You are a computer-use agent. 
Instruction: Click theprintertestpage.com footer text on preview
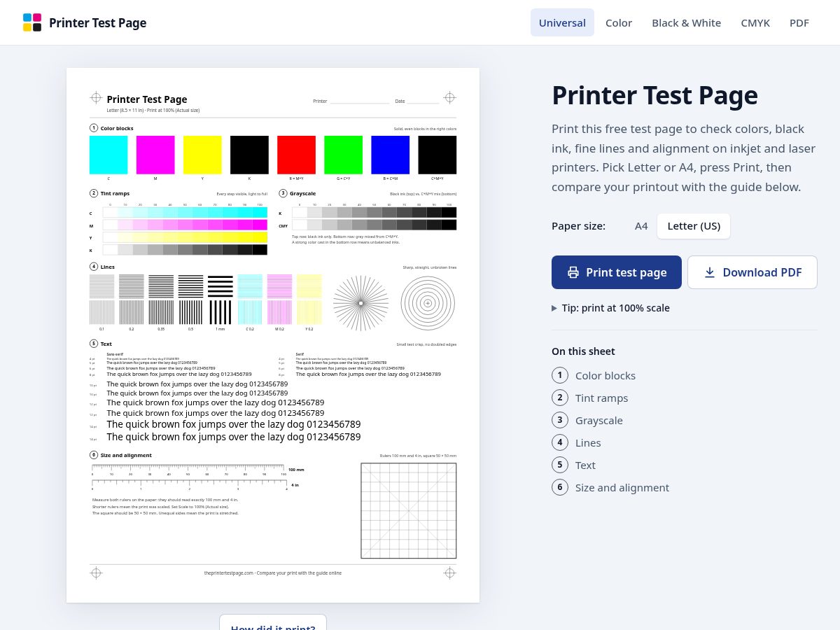click(x=273, y=573)
